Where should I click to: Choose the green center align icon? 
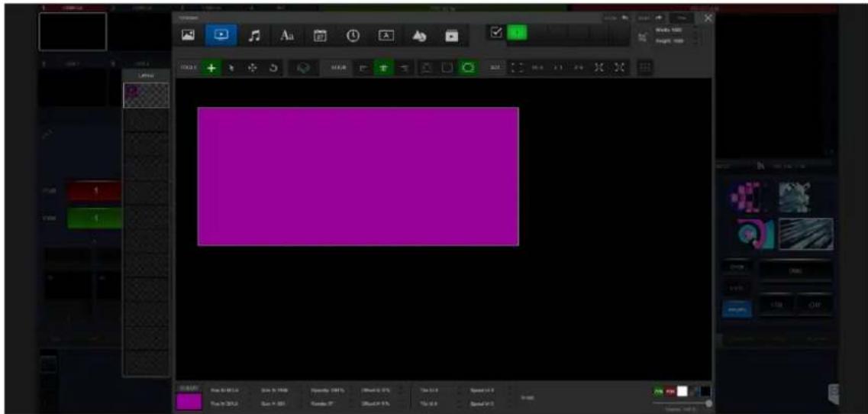pos(383,68)
